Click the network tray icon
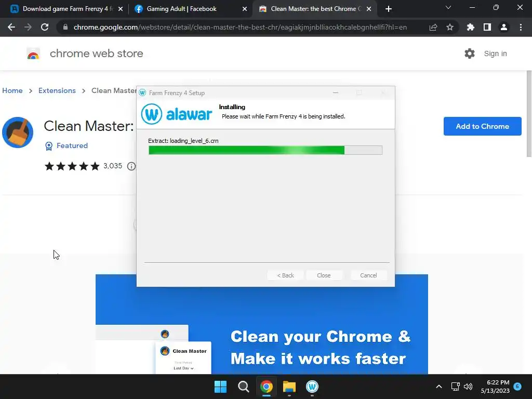The width and height of the screenshot is (532, 399). (x=455, y=387)
